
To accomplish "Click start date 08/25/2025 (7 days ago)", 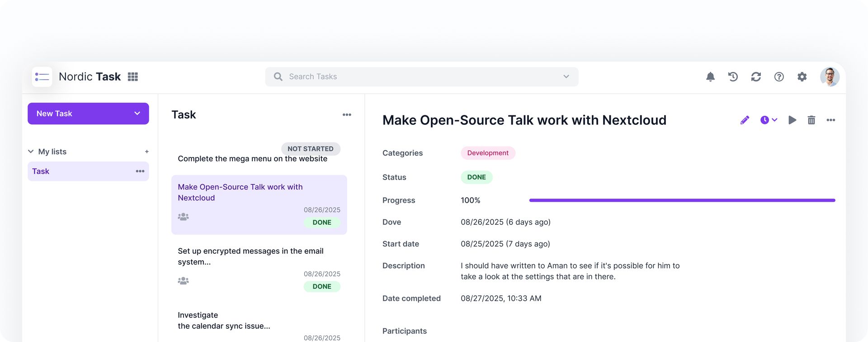I will pos(505,244).
